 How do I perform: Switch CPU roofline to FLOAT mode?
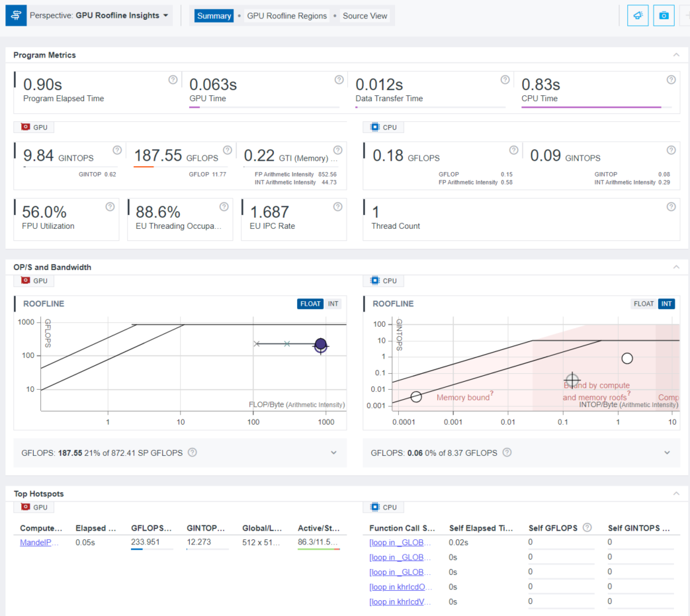click(644, 304)
